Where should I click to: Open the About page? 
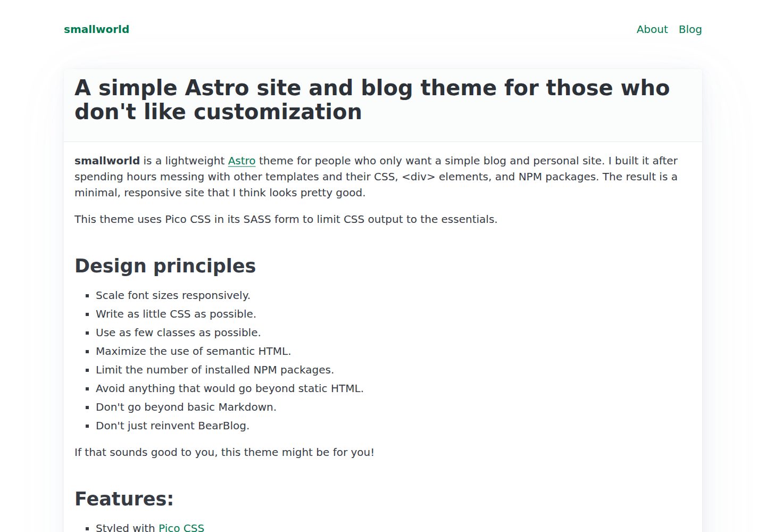(x=652, y=29)
